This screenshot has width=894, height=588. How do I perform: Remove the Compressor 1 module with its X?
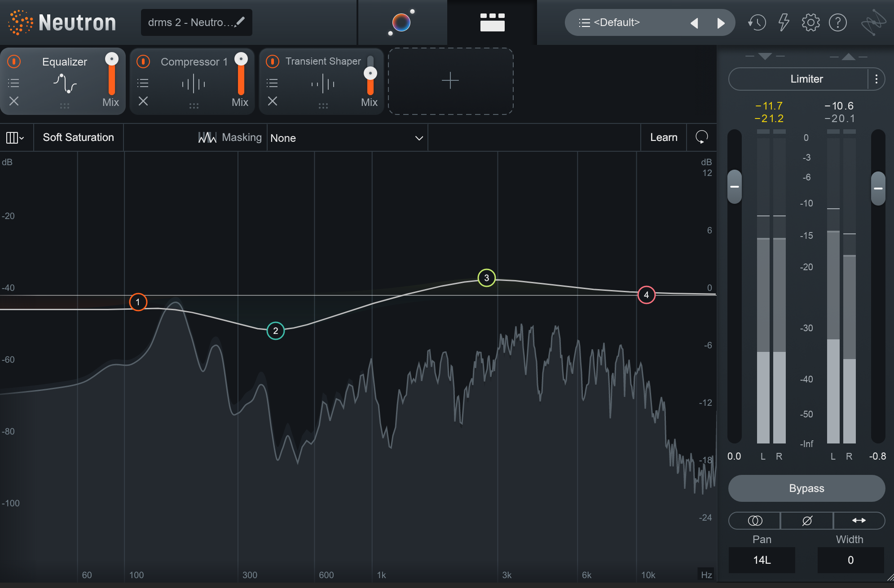point(143,101)
